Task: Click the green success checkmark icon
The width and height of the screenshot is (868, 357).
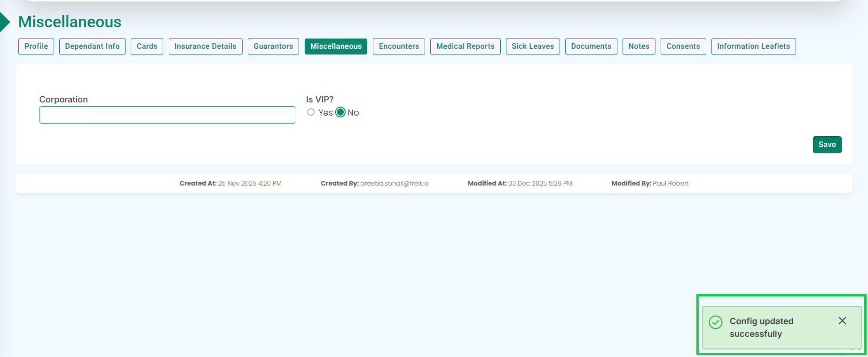Action: 716,322
